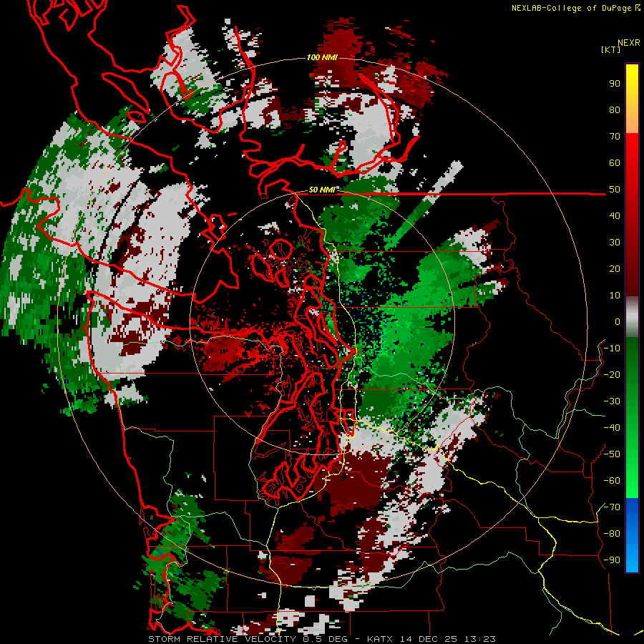Click the -70 value on the velocity scale

(612, 507)
